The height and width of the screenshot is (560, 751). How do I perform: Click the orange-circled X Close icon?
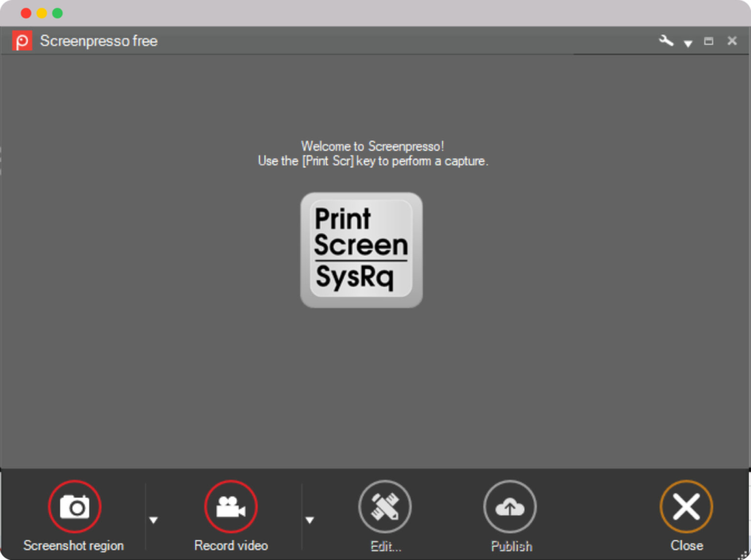point(686,506)
